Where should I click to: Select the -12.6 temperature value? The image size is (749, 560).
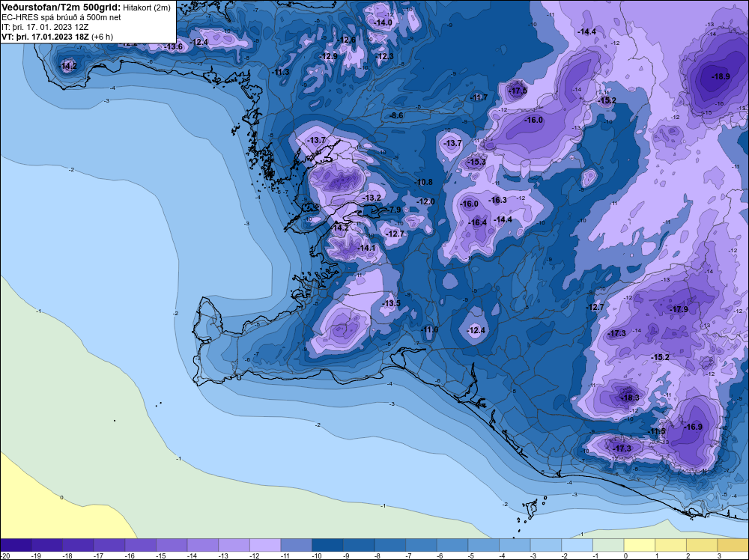point(346,40)
